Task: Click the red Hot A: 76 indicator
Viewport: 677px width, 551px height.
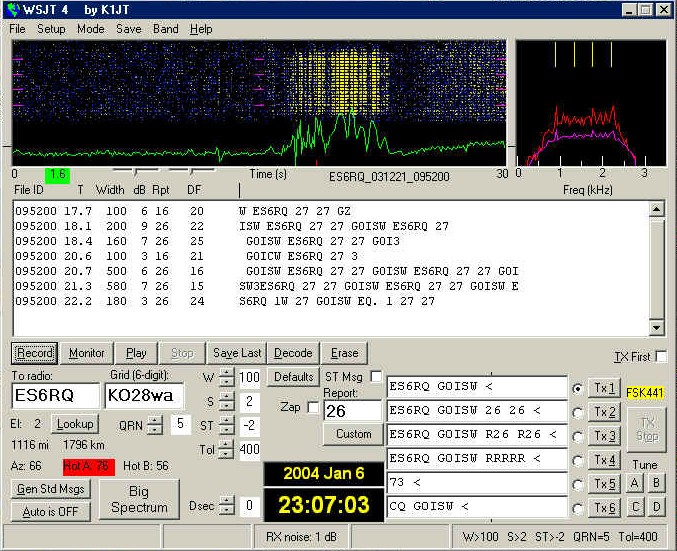Action: pyautogui.click(x=89, y=466)
